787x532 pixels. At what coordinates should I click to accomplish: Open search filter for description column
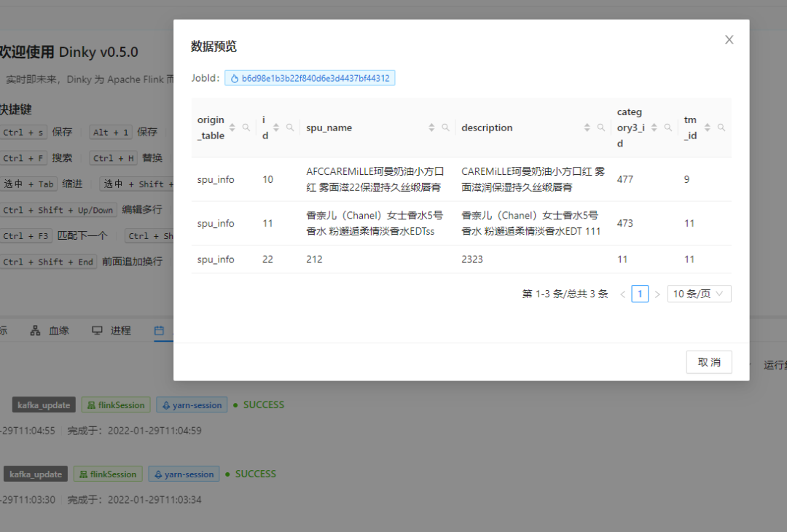coord(601,128)
